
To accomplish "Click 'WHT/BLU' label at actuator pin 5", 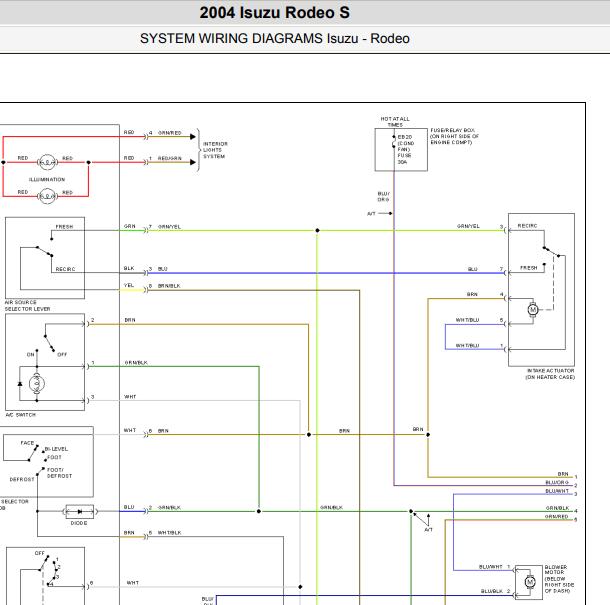I will (x=467, y=320).
